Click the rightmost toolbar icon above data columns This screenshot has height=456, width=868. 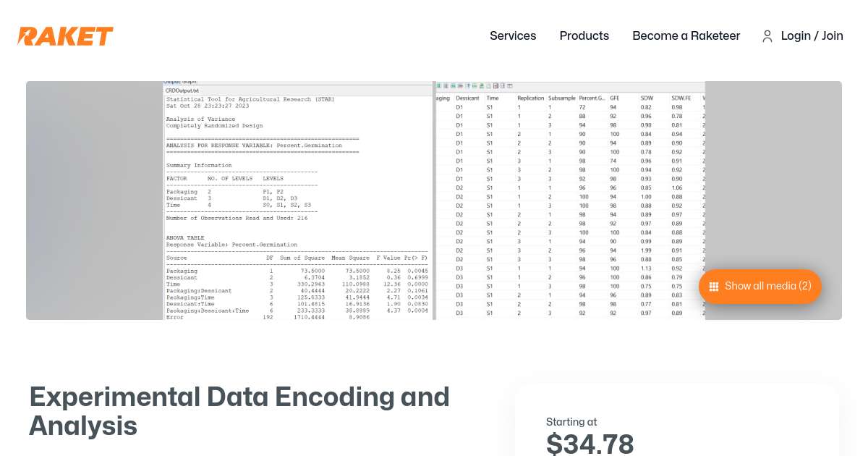[x=510, y=85]
